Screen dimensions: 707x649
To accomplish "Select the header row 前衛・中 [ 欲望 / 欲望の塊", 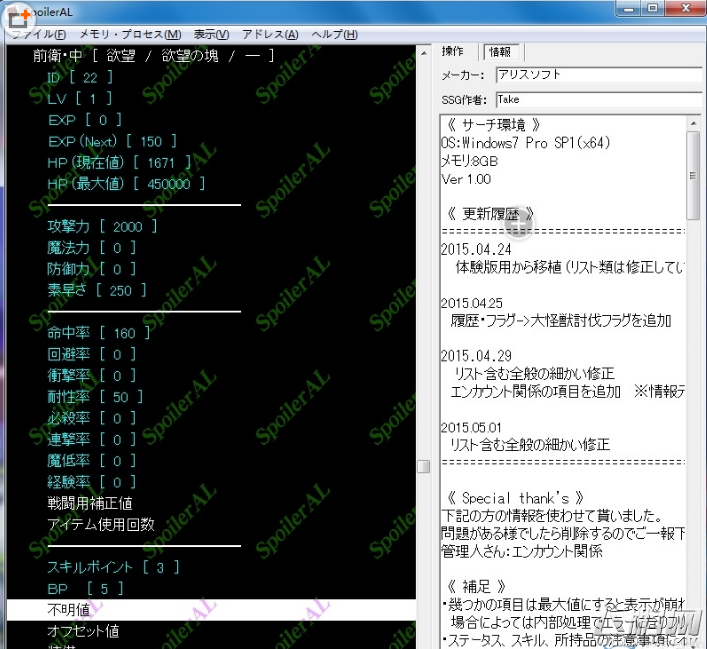I will [x=153, y=56].
